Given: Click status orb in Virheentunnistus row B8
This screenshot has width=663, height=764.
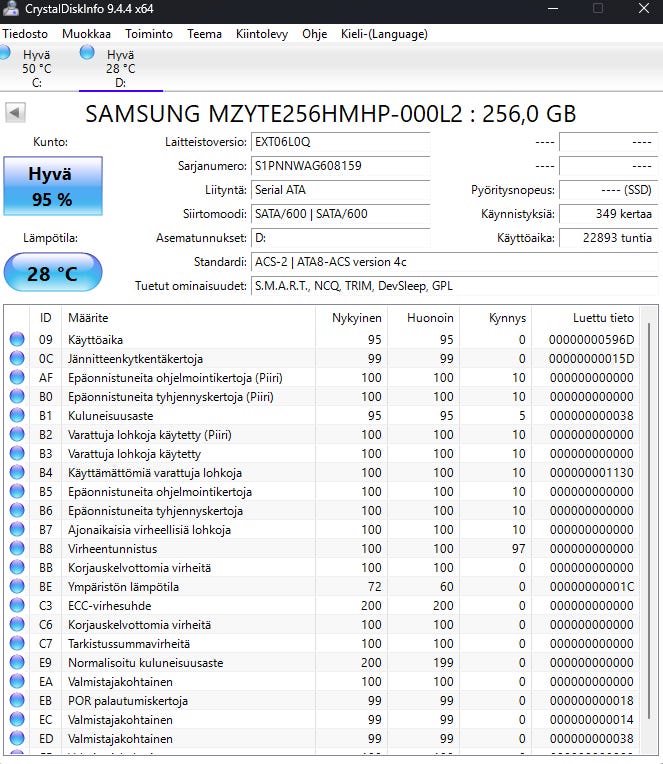Looking at the screenshot, I should (x=17, y=548).
